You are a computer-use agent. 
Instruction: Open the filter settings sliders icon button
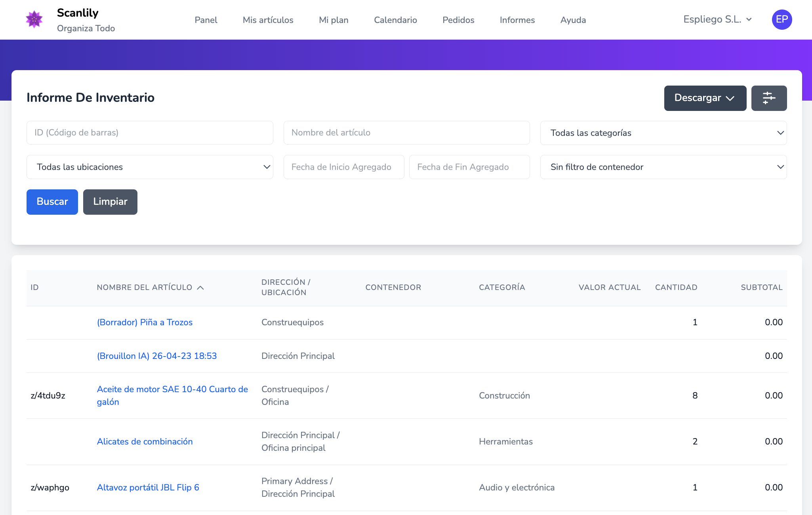pos(769,98)
